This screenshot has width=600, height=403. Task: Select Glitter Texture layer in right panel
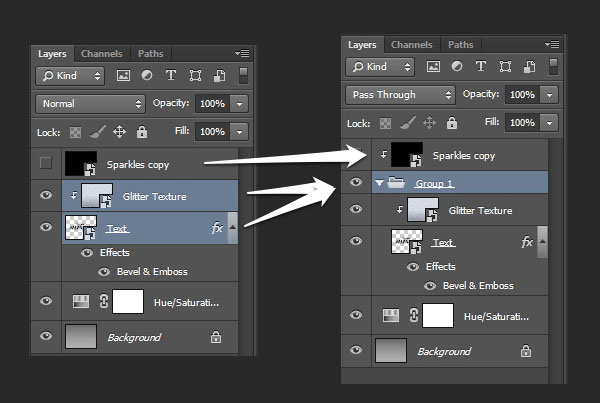click(x=460, y=210)
